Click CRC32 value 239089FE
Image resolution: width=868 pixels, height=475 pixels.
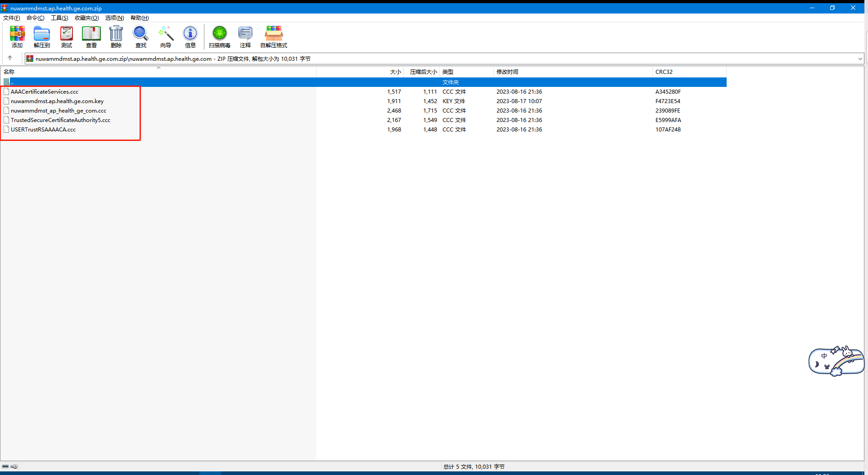(668, 110)
